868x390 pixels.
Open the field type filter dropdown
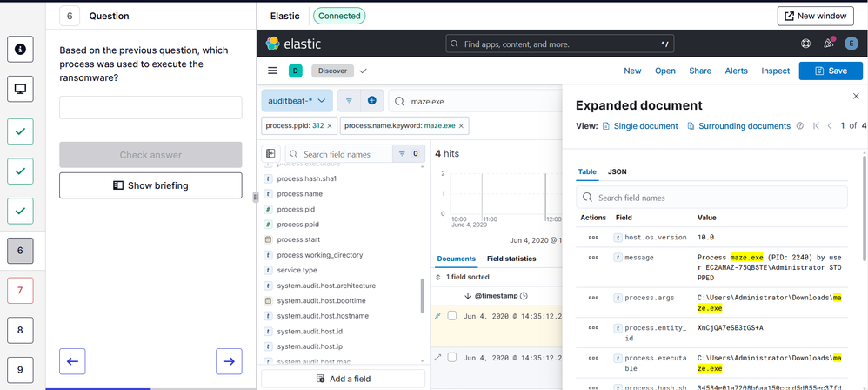pos(405,154)
